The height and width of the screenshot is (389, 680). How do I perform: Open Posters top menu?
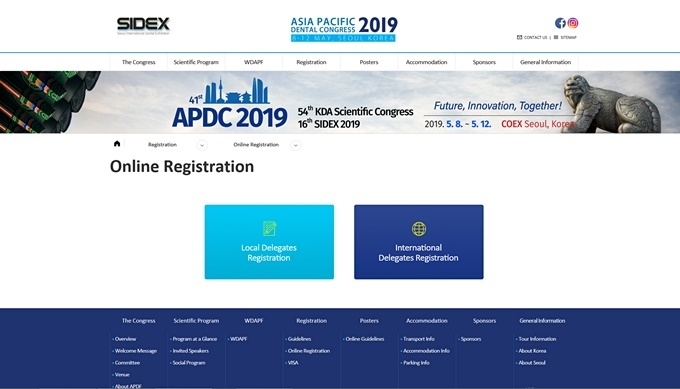369,62
